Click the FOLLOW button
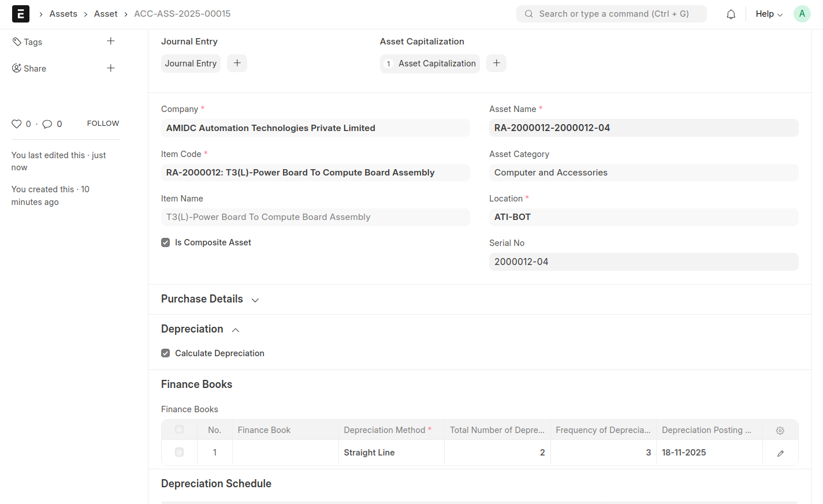 (x=103, y=124)
